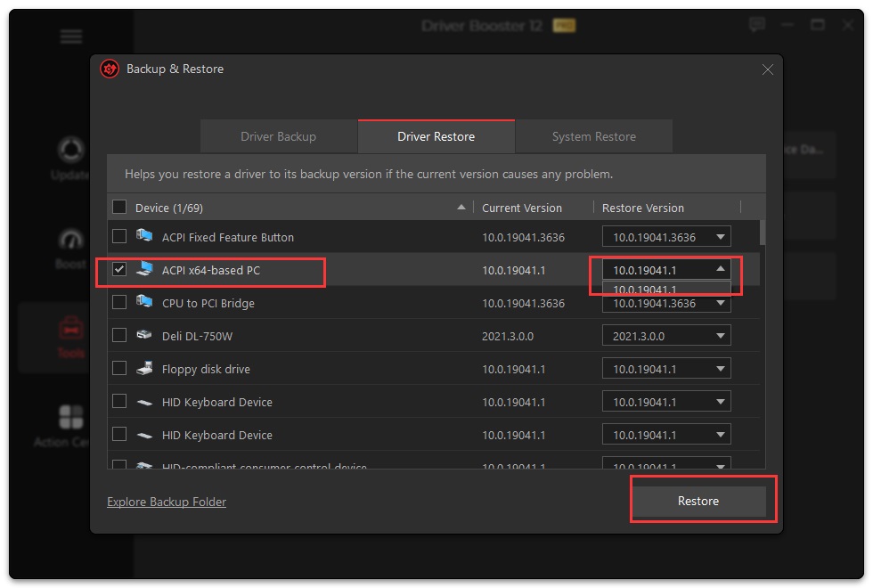The width and height of the screenshot is (873, 588).
Task: Click the Current Version column header
Action: pos(522,208)
